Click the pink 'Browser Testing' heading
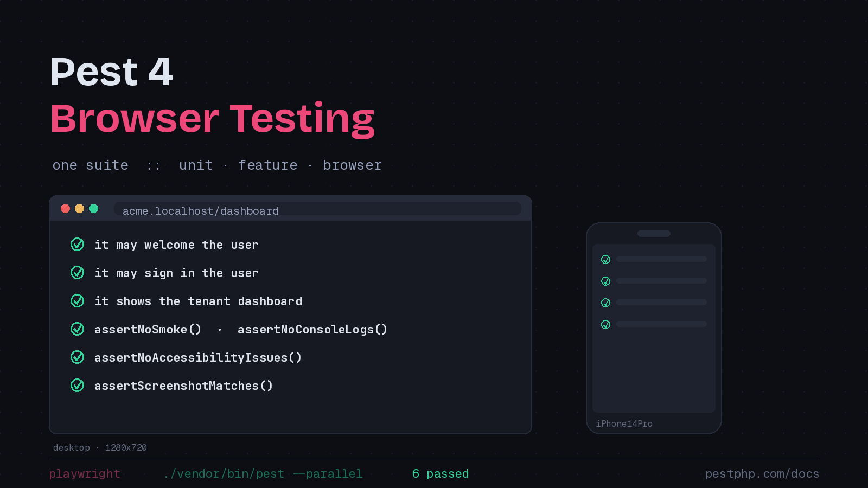The width and height of the screenshot is (868, 488). point(213,119)
